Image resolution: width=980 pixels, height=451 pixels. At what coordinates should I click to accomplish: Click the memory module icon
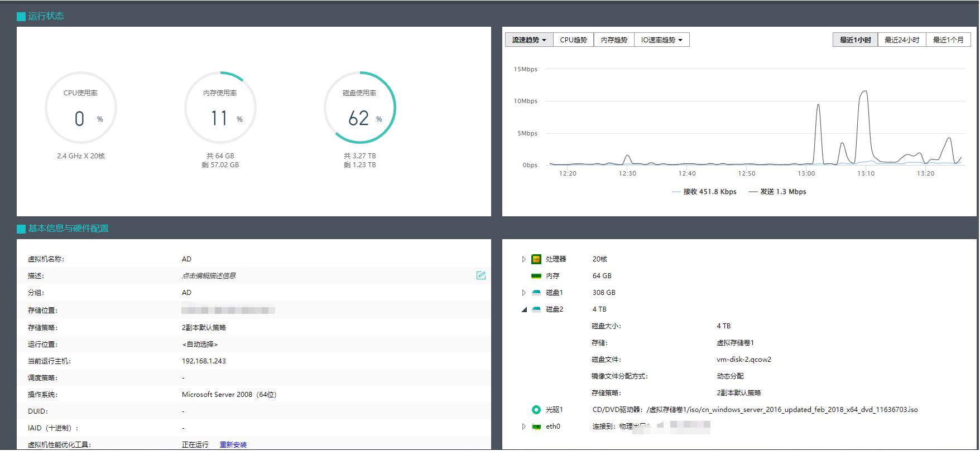tap(536, 276)
